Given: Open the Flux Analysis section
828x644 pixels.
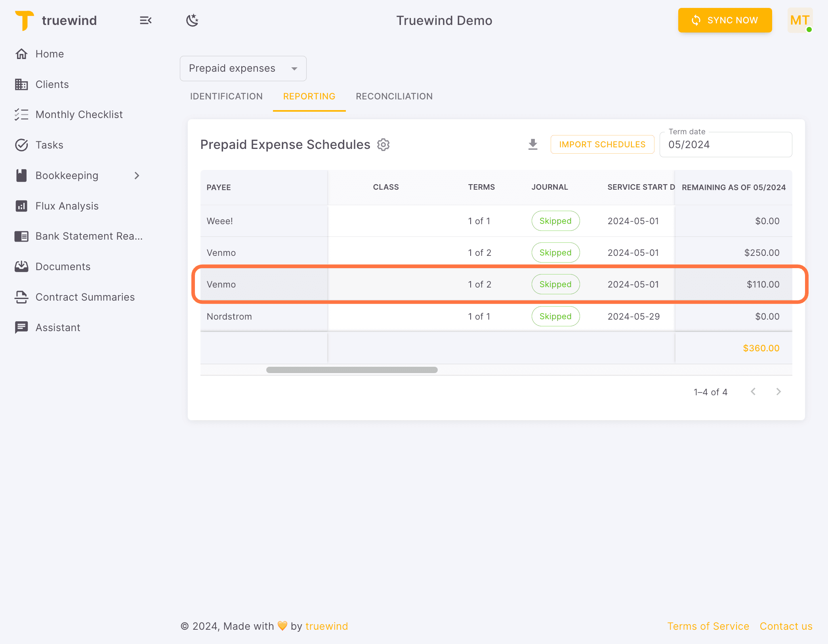Looking at the screenshot, I should pyautogui.click(x=67, y=206).
